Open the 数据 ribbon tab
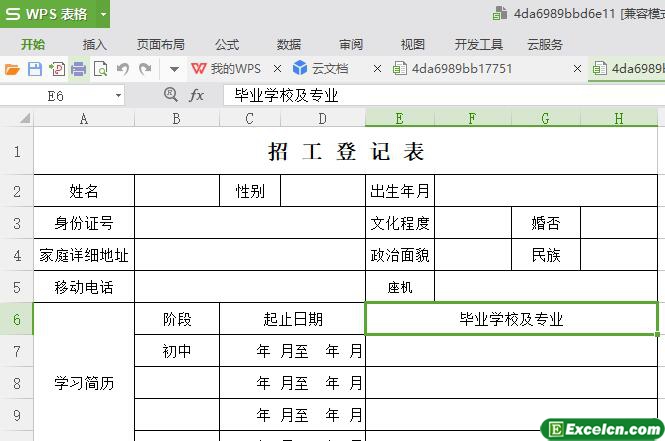The width and height of the screenshot is (665, 441). (289, 45)
